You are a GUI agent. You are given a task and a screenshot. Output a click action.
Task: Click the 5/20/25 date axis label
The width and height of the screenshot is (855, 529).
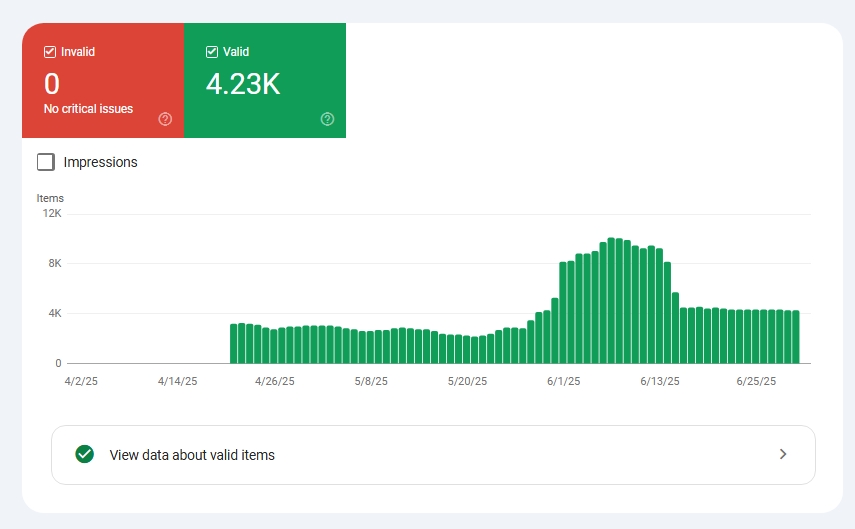(x=467, y=381)
